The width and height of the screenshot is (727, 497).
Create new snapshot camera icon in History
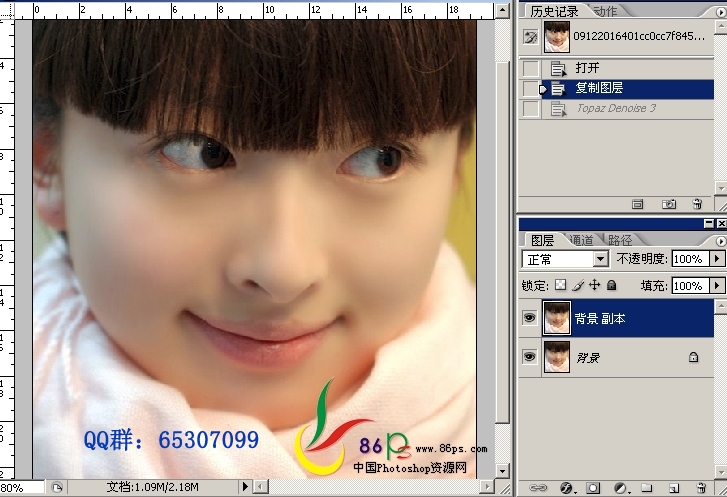(x=669, y=204)
